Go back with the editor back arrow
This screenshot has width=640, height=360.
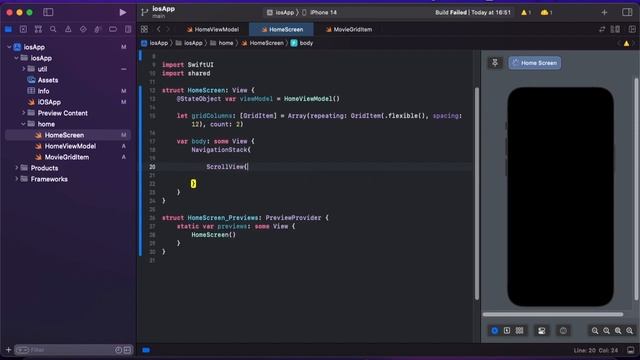(x=158, y=29)
